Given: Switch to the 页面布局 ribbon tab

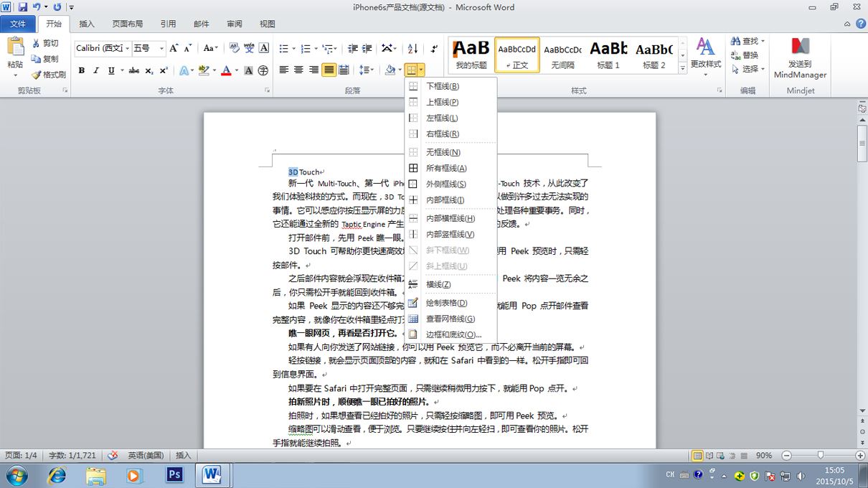Looking at the screenshot, I should (128, 24).
